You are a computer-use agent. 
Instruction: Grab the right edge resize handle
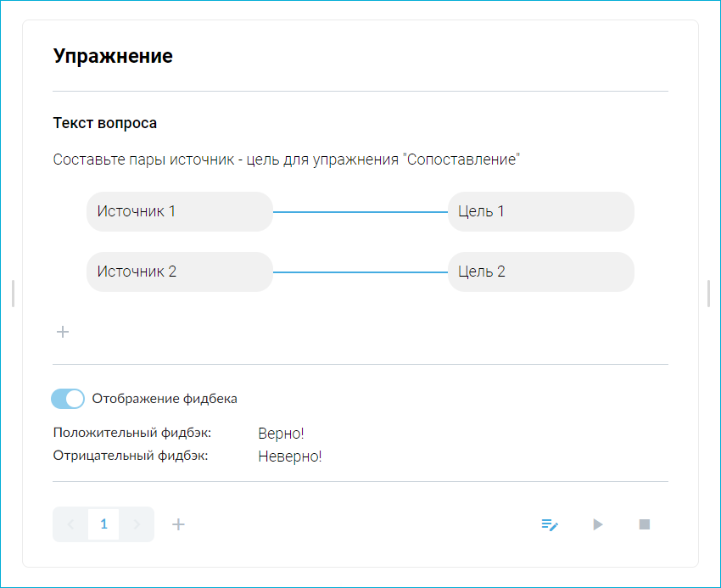[708, 294]
